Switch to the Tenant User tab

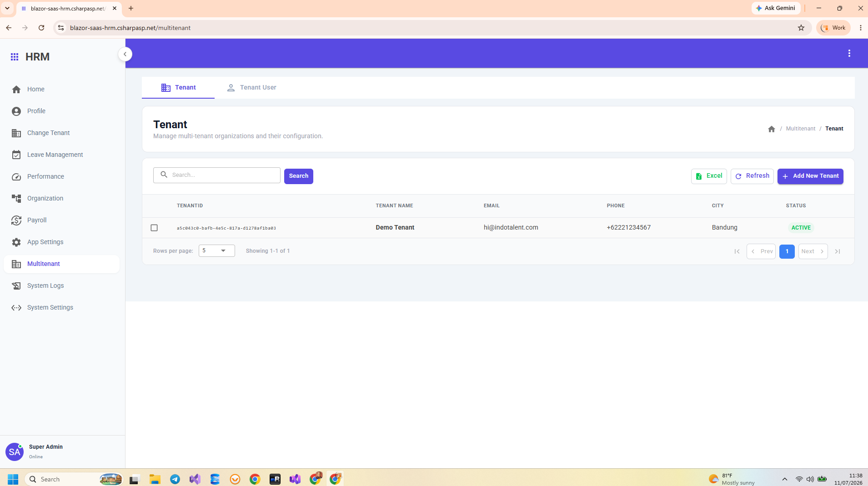click(251, 88)
